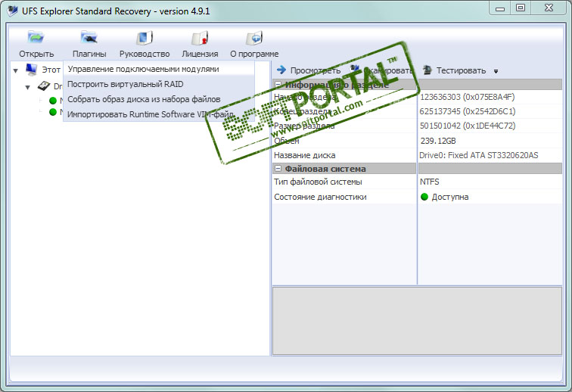Click the Руководство label
572x392 pixels.
[145, 54]
